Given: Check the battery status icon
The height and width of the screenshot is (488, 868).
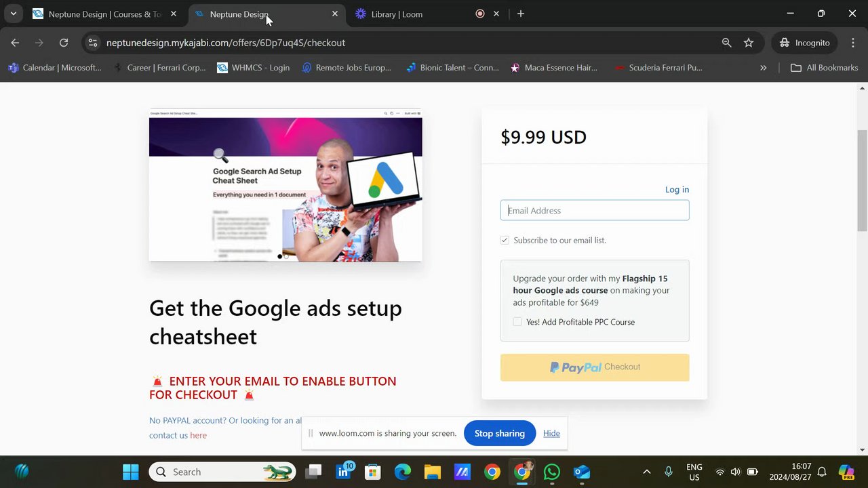Looking at the screenshot, I should click(x=753, y=472).
